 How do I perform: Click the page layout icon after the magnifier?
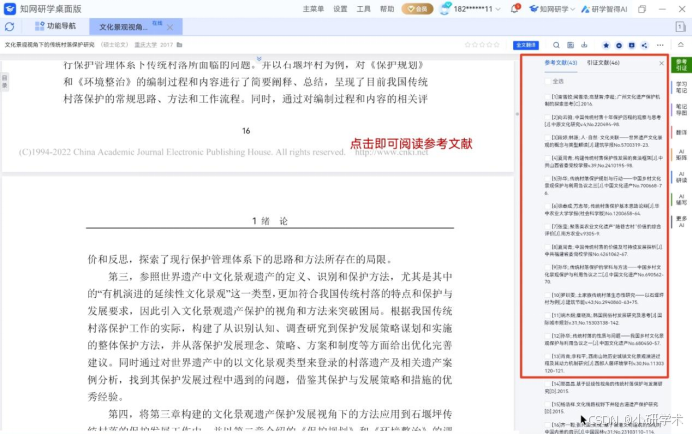click(x=570, y=45)
